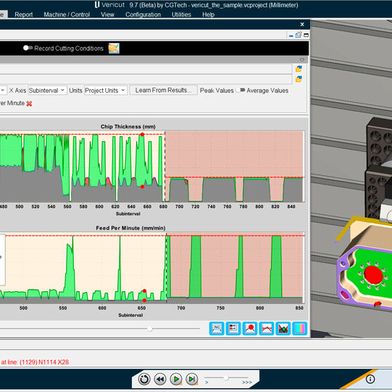Open the View menu
The height and width of the screenshot is (392, 392).
coord(107,15)
